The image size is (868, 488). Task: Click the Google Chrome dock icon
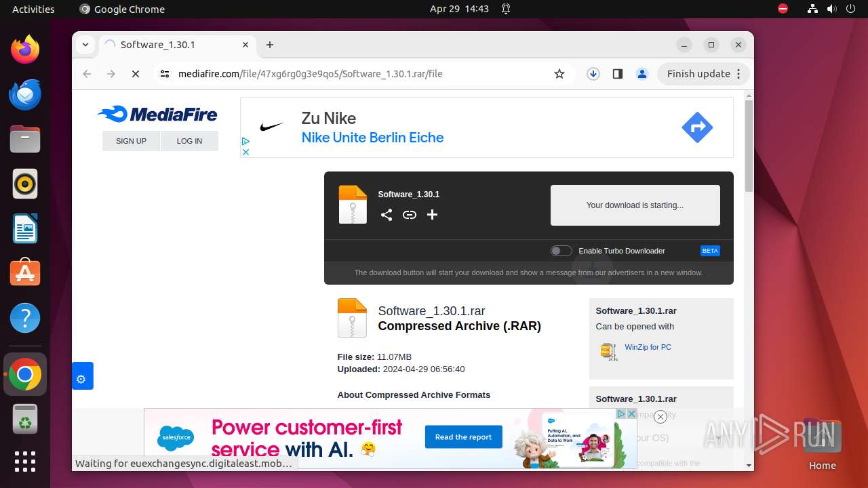tap(25, 375)
